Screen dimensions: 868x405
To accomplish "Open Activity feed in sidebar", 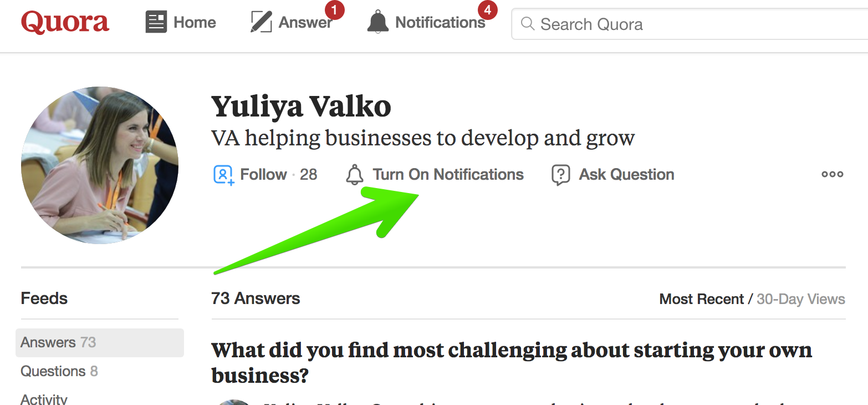I will click(x=44, y=399).
